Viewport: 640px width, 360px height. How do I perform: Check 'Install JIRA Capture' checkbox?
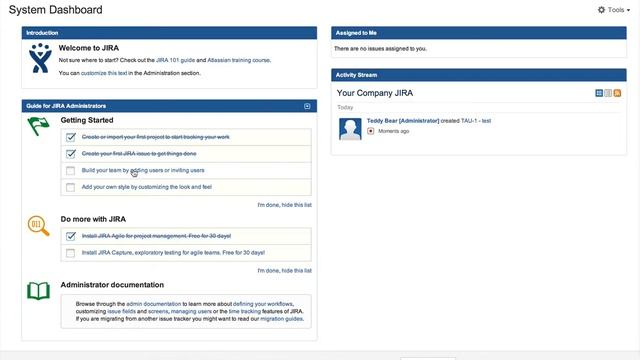pos(71,253)
